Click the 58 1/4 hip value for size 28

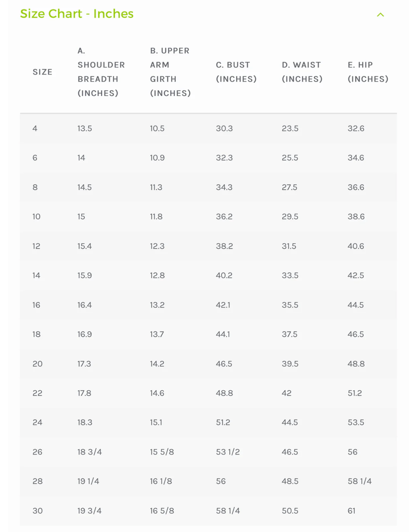tap(359, 481)
